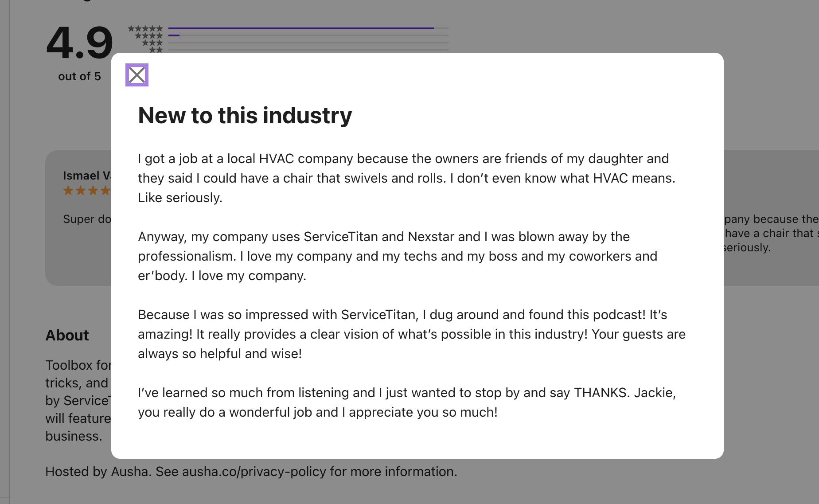
Task: Click the five-star row icon in the rating breakdown
Action: pos(146,27)
